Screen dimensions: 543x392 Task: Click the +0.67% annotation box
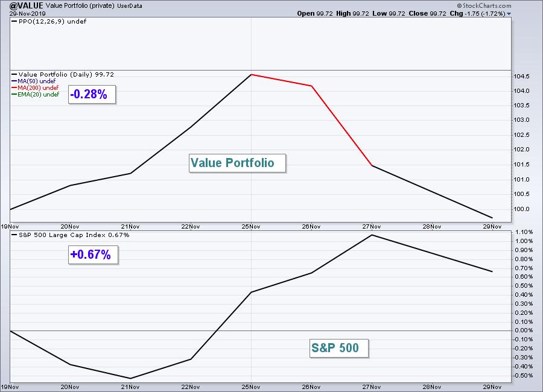pos(93,254)
